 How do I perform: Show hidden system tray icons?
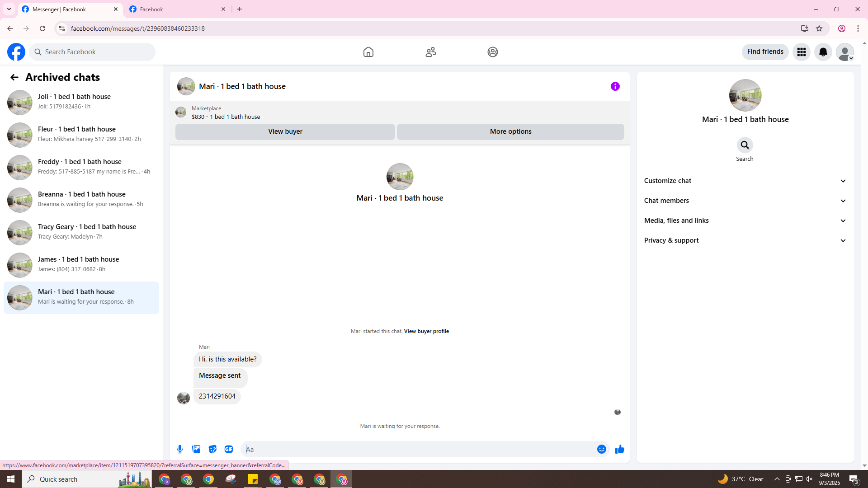(777, 479)
